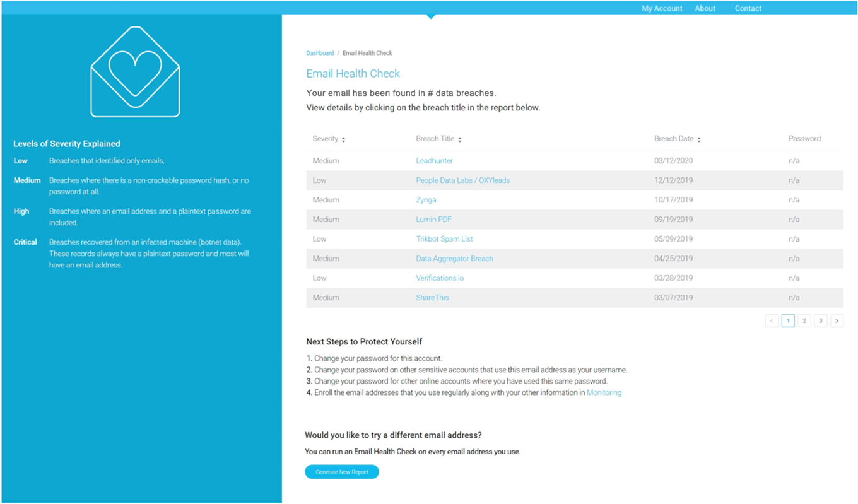The width and height of the screenshot is (858, 504).
Task: View Trikbot Spam List breach
Action: [x=444, y=239]
